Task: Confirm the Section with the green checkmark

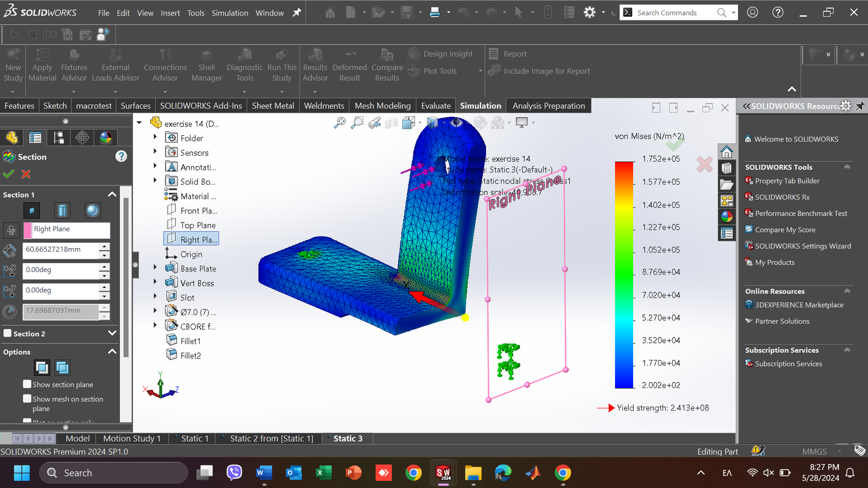Action: click(9, 174)
